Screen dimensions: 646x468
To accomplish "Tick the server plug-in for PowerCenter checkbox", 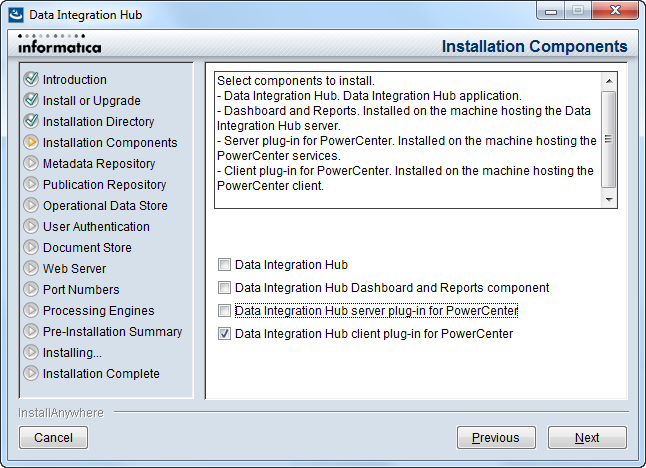I will (225, 311).
